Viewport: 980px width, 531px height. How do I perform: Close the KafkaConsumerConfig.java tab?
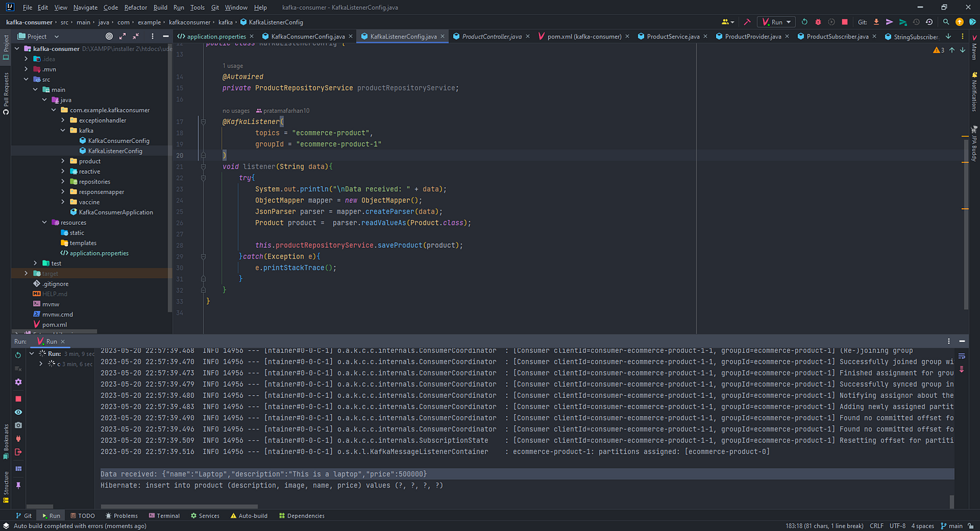point(351,36)
